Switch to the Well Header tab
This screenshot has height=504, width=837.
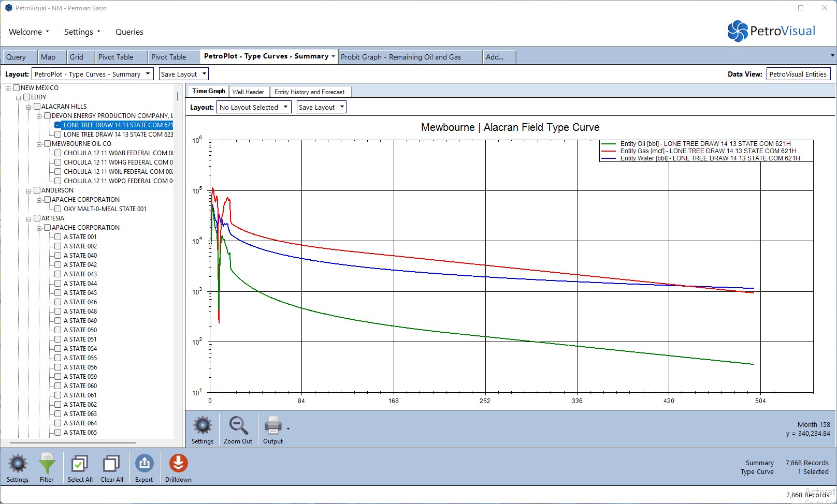pos(248,92)
